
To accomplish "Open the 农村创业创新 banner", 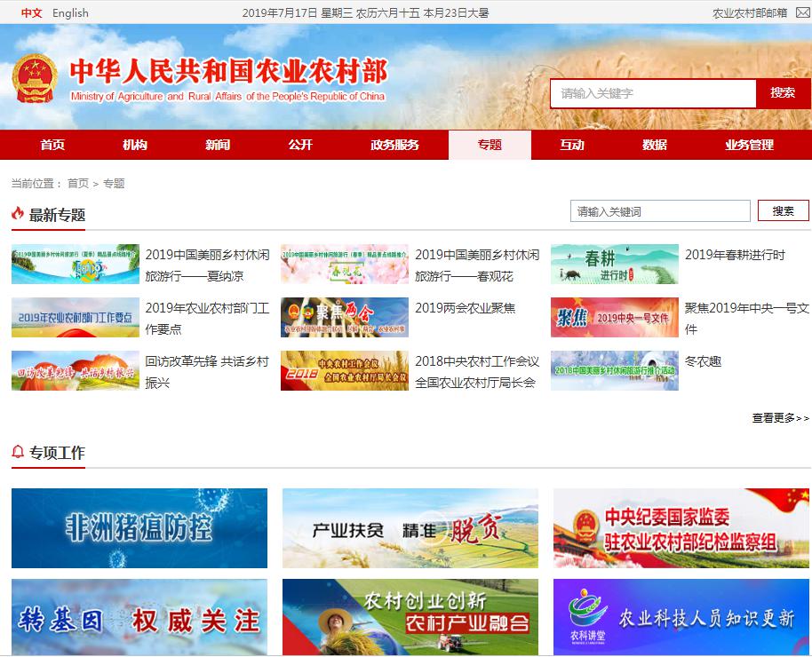I will coord(410,617).
